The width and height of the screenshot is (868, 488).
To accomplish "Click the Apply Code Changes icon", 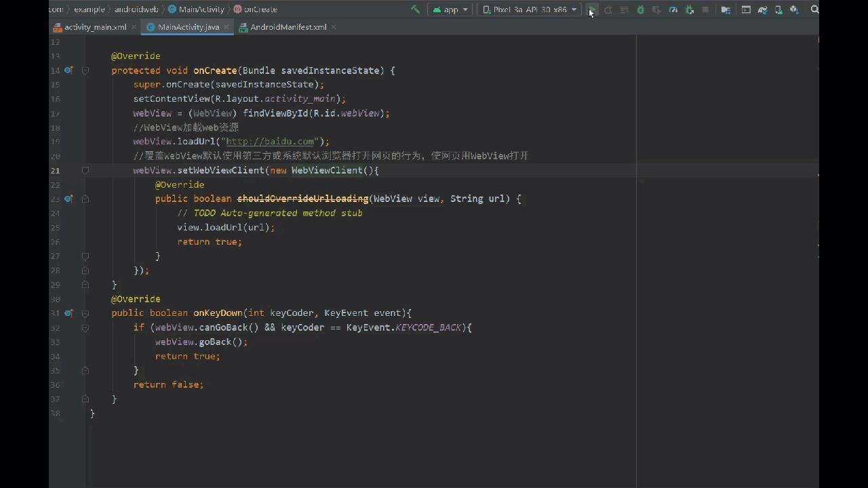I will click(625, 9).
